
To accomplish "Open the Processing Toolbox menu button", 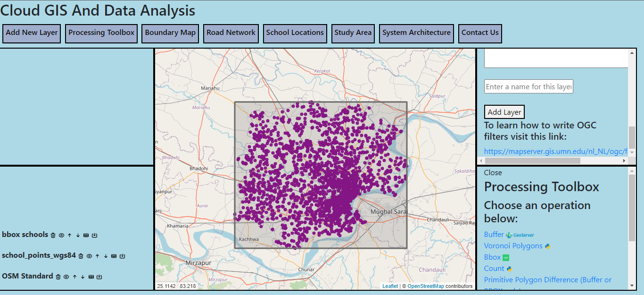I will (x=101, y=33).
